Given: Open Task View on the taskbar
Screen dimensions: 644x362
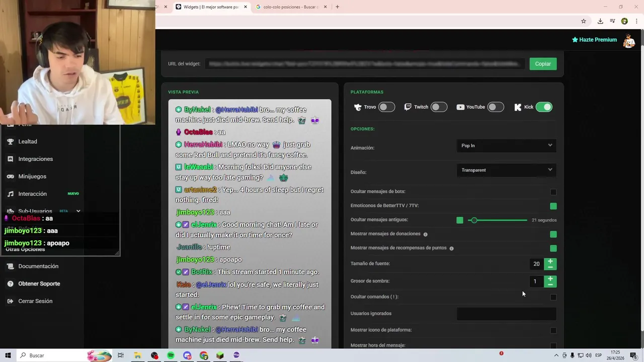Looking at the screenshot, I should click(x=121, y=355).
